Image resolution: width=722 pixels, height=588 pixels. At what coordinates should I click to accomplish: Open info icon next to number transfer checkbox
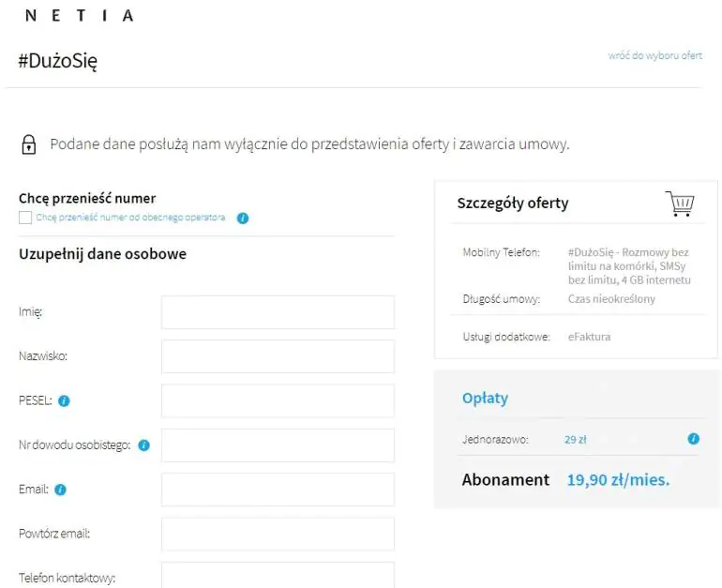243,219
